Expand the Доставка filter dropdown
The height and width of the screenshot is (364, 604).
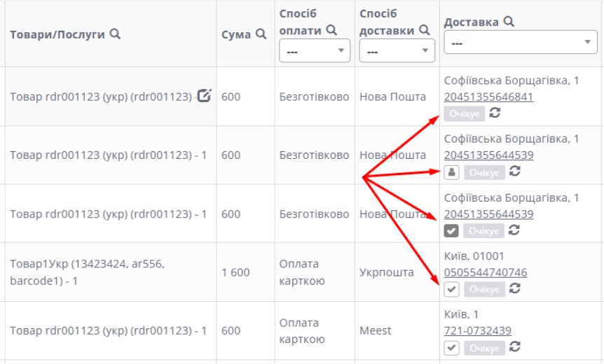pos(521,43)
